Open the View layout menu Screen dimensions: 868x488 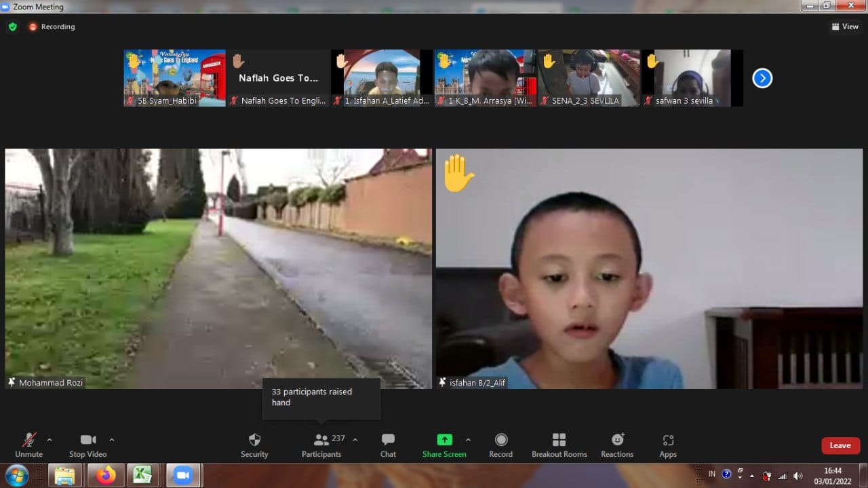pyautogui.click(x=845, y=26)
